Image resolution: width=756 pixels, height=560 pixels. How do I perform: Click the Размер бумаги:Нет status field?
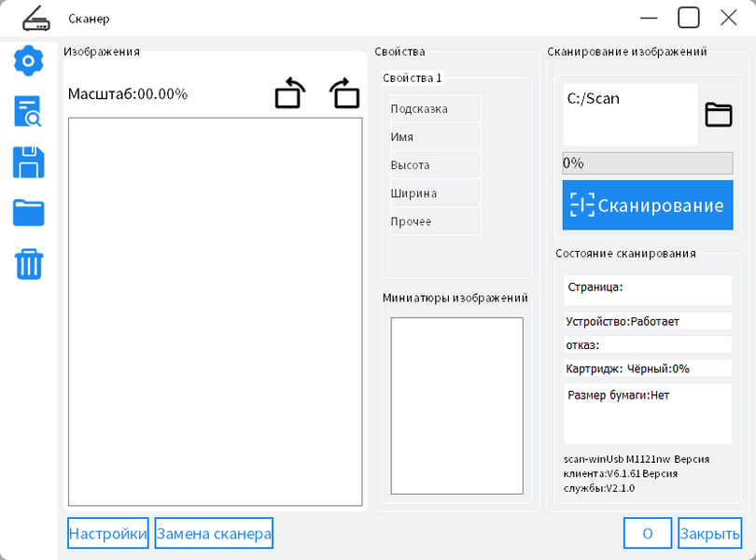pyautogui.click(x=648, y=413)
